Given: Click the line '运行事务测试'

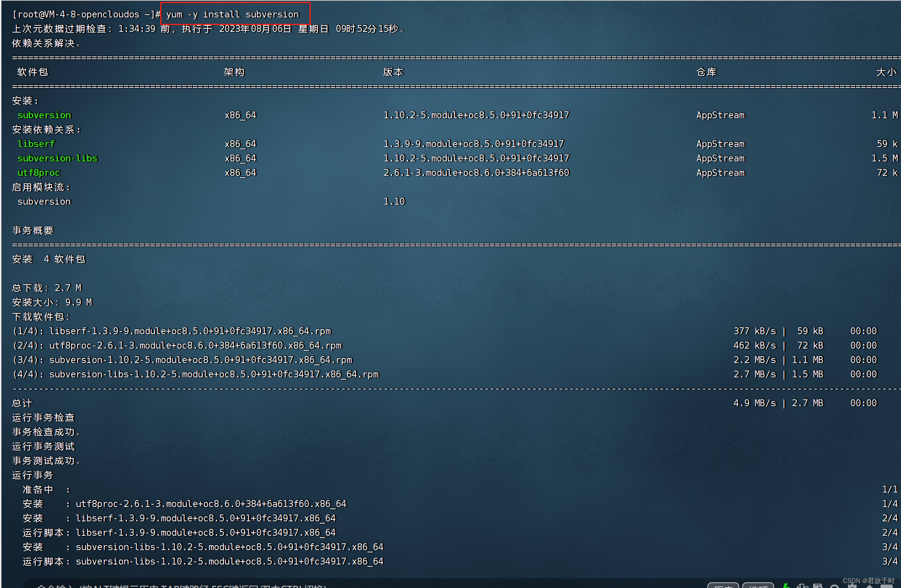Looking at the screenshot, I should point(44,446).
